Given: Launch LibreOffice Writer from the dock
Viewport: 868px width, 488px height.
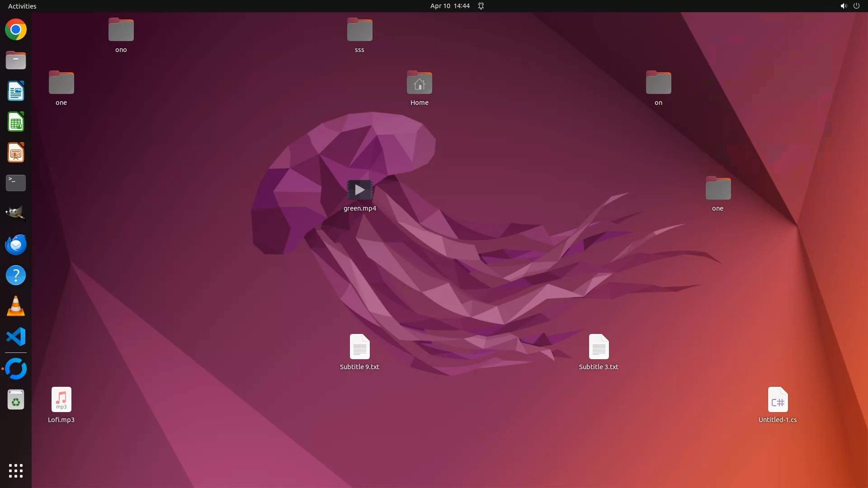Looking at the screenshot, I should (16, 91).
